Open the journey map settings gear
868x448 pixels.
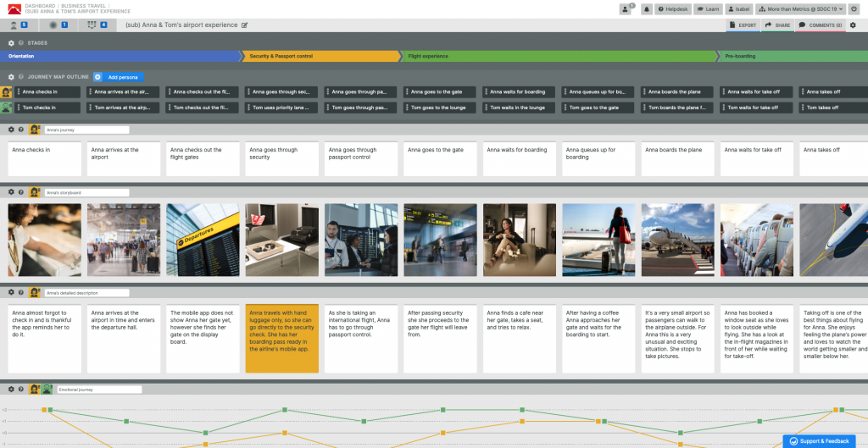pos(853,25)
